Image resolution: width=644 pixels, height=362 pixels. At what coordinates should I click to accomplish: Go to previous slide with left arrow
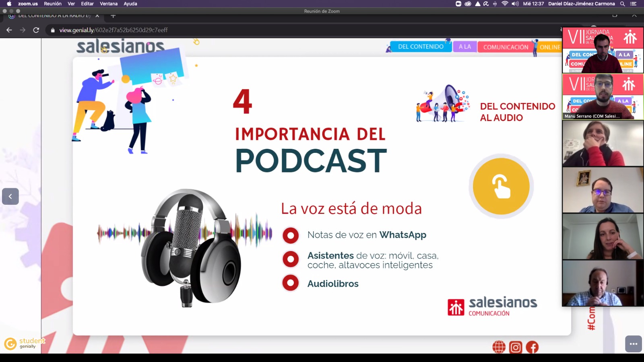tap(10, 196)
